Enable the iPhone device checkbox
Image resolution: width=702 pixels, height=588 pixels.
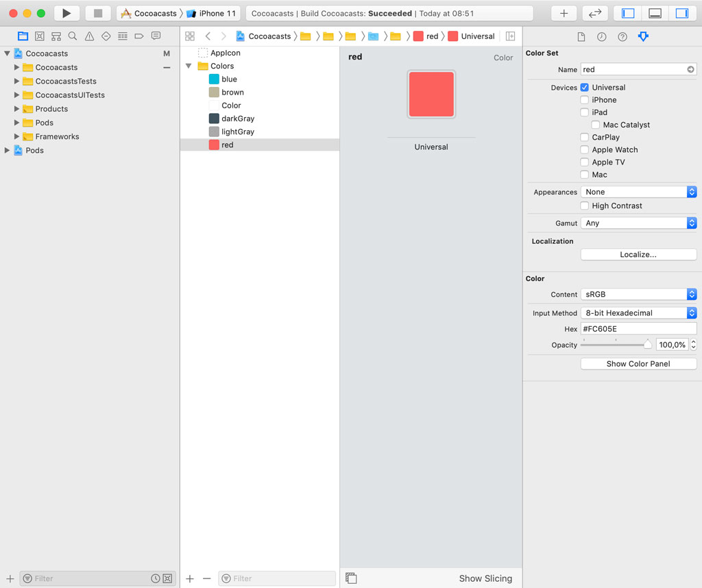click(585, 100)
